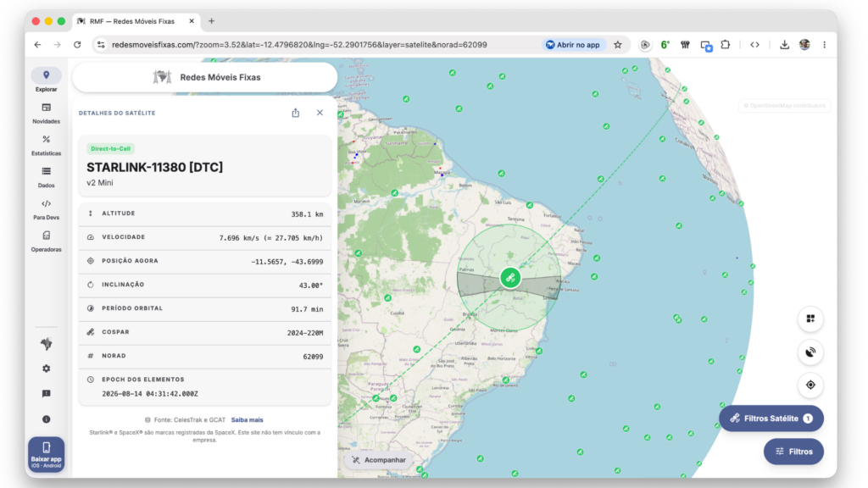This screenshot has width=868, height=488.
Task: Click the Baixar app button
Action: tap(46, 454)
